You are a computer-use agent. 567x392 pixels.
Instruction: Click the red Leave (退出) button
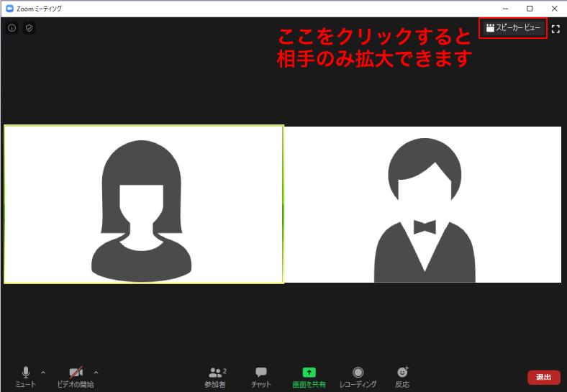coord(543,377)
